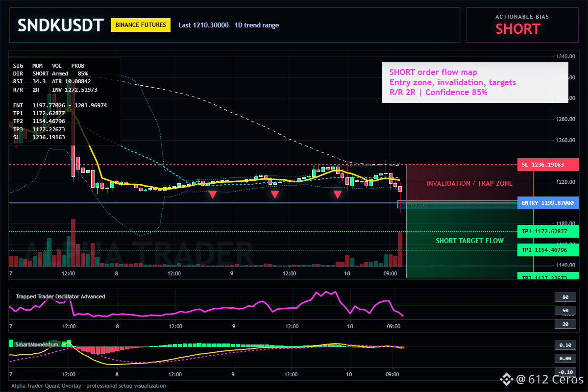This screenshot has width=588, height=392.
Task: Click the ENT 1197.77026 - 1201.96974 row
Action: 60,105
